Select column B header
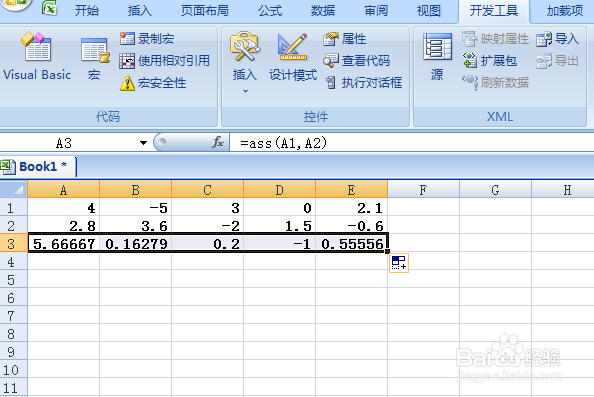 (135, 189)
